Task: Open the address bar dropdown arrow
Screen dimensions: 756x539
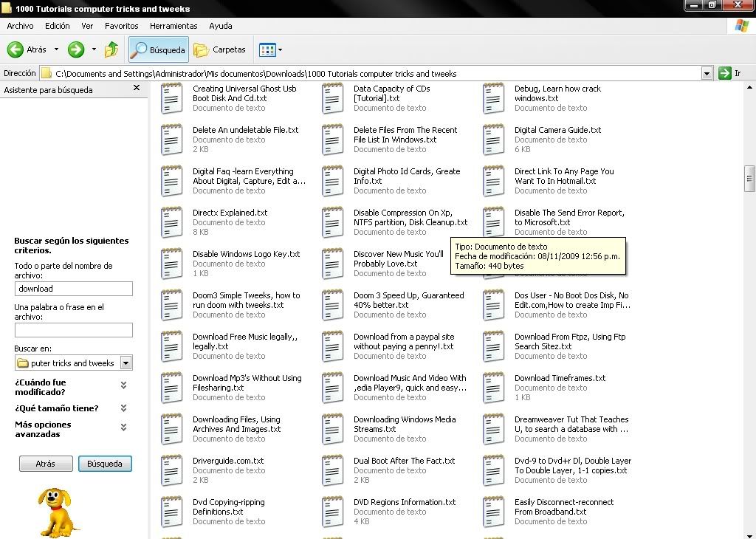Action: tap(707, 73)
